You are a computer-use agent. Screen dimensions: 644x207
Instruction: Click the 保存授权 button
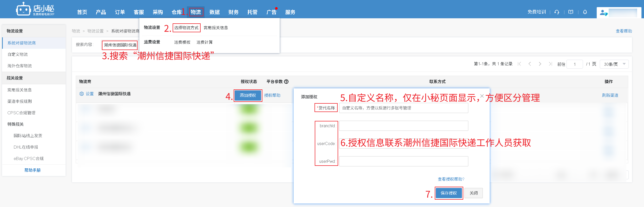point(449,193)
